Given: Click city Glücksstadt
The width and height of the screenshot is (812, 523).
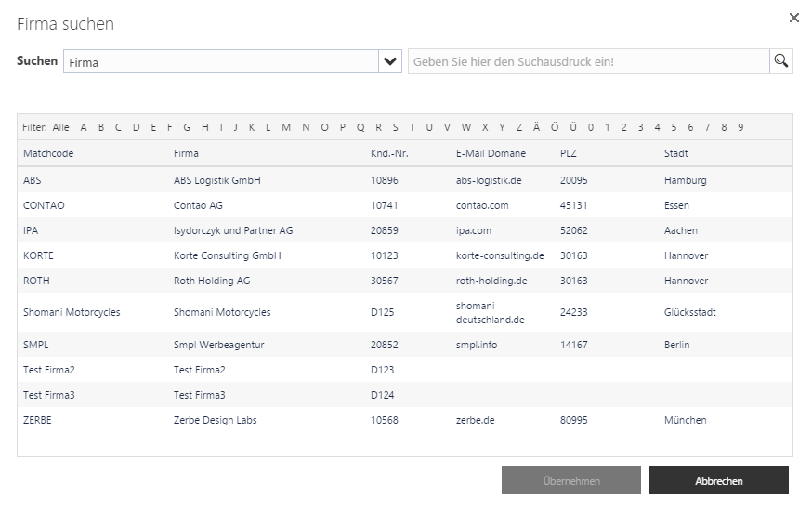Looking at the screenshot, I should coord(689,312).
